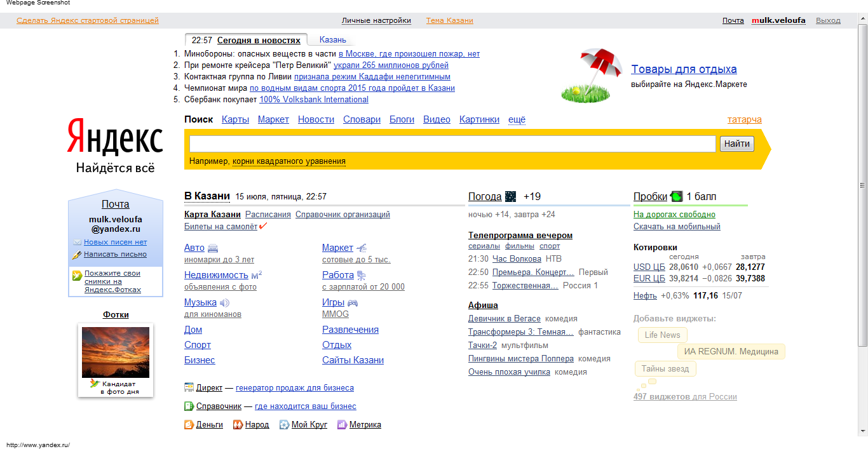Expand the ещё services dropdown

(517, 119)
